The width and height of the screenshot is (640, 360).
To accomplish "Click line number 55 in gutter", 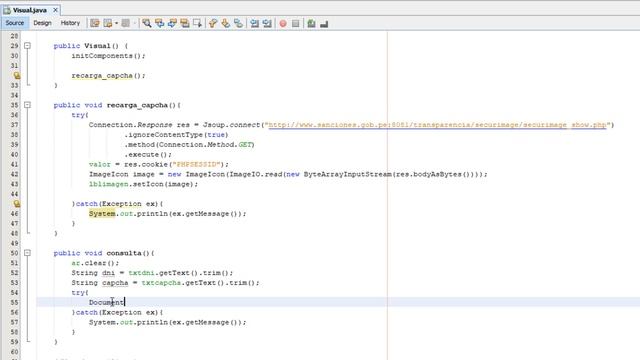I will tap(14, 302).
